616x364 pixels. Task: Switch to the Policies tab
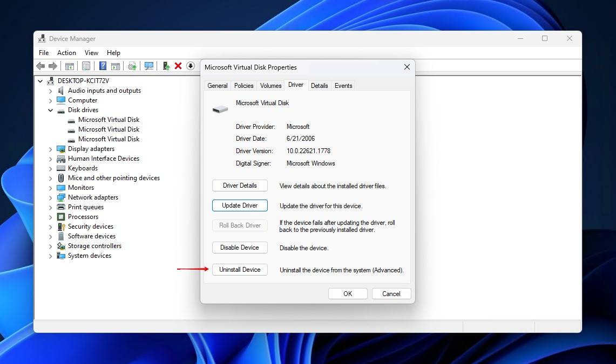tap(243, 86)
